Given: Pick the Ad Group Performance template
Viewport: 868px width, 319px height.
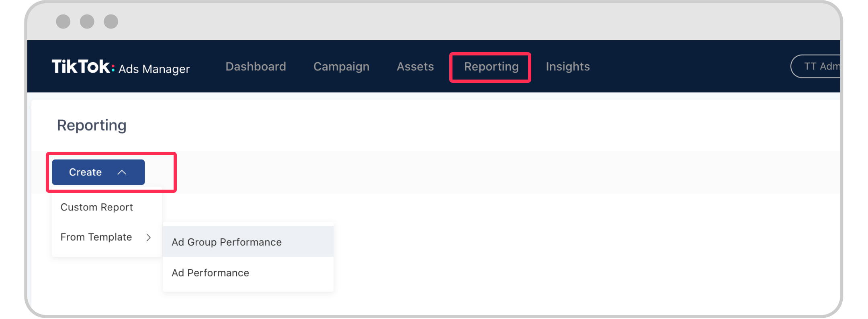Looking at the screenshot, I should 227,242.
